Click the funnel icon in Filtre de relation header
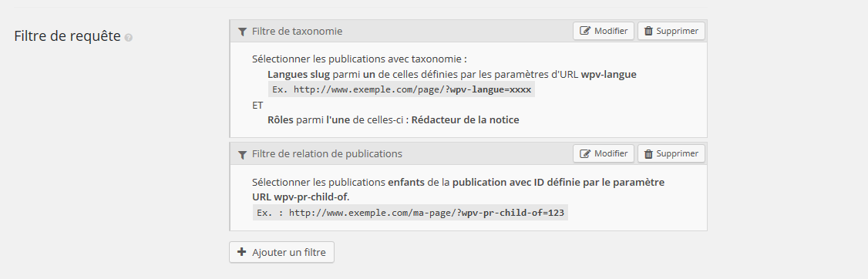The width and height of the screenshot is (868, 279). [x=242, y=154]
